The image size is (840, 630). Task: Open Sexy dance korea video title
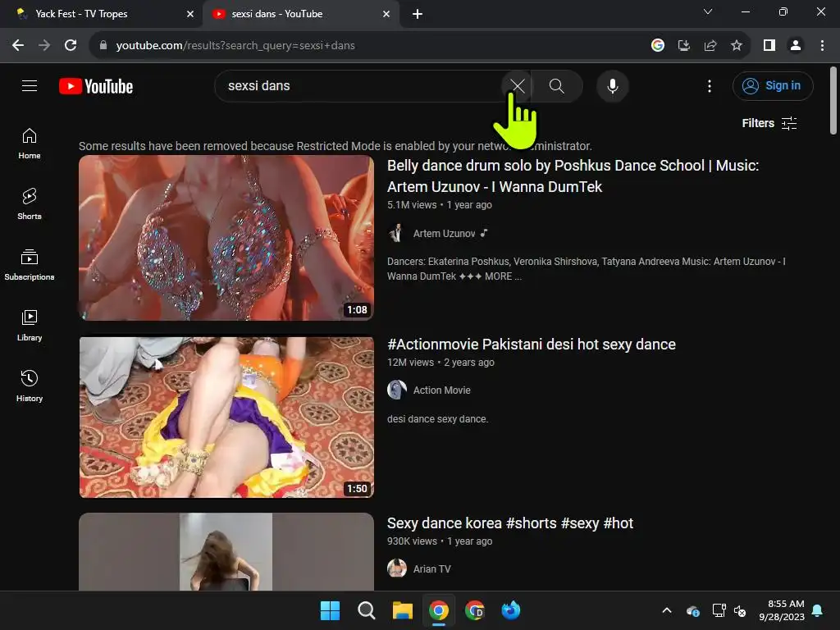(x=510, y=523)
